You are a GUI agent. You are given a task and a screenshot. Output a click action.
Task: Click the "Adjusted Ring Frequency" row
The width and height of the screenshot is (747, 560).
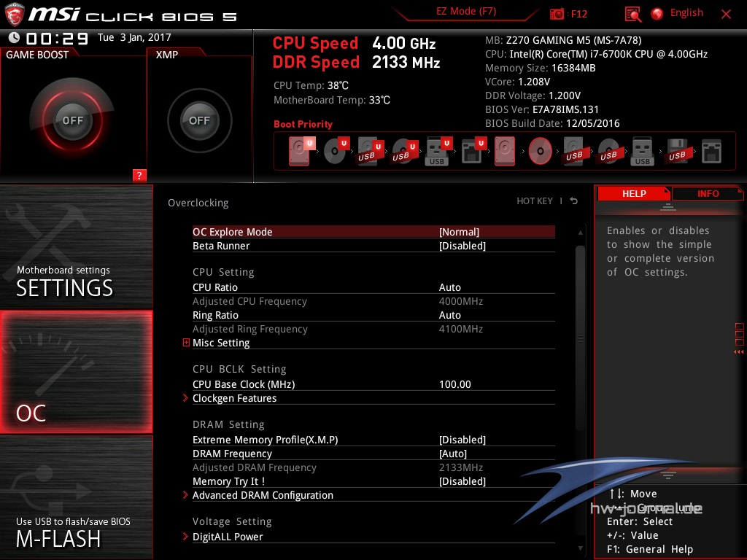(373, 329)
